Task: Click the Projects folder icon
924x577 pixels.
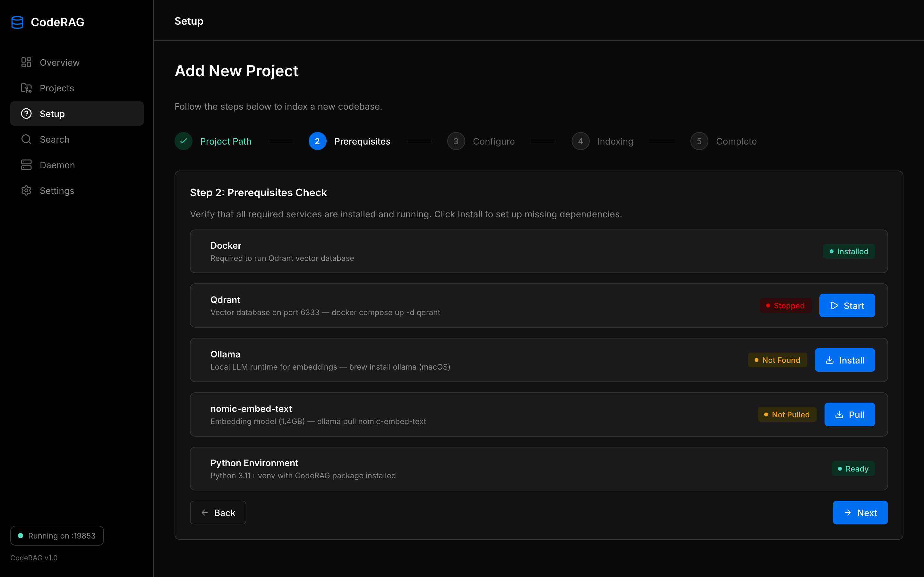Action: [x=26, y=88]
